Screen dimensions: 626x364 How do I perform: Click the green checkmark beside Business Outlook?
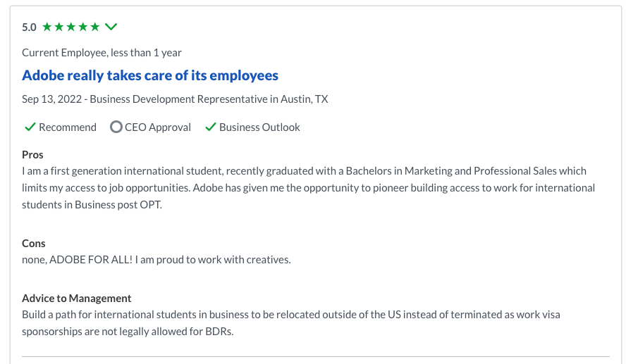click(210, 127)
